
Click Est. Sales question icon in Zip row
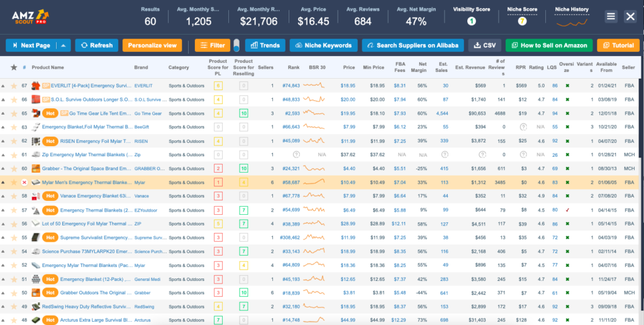(445, 155)
